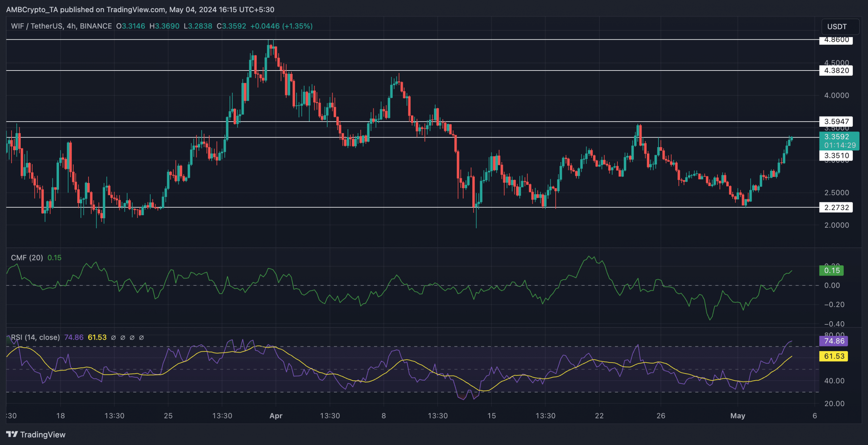The image size is (868, 445).
Task: Click the Apr date on time axis
Action: 276,416
